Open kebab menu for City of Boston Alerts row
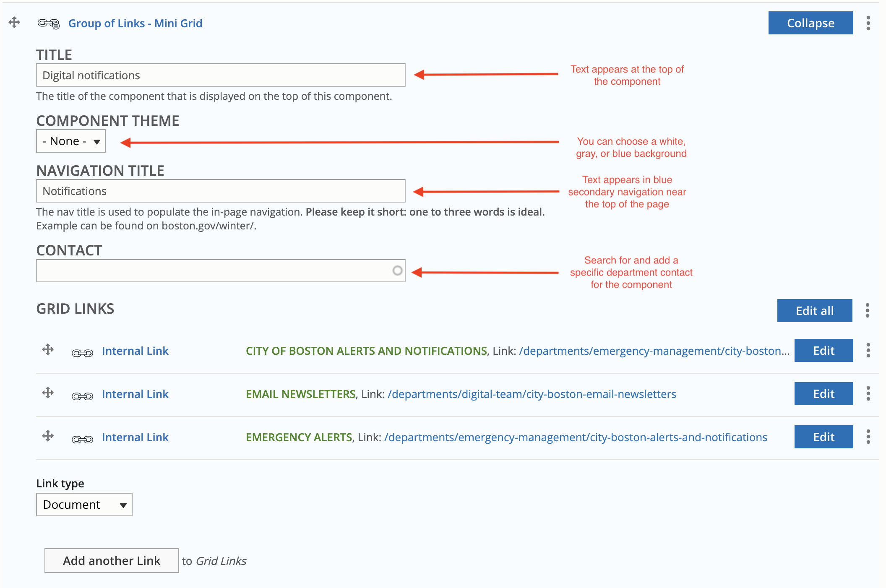The height and width of the screenshot is (588, 886). click(x=868, y=350)
